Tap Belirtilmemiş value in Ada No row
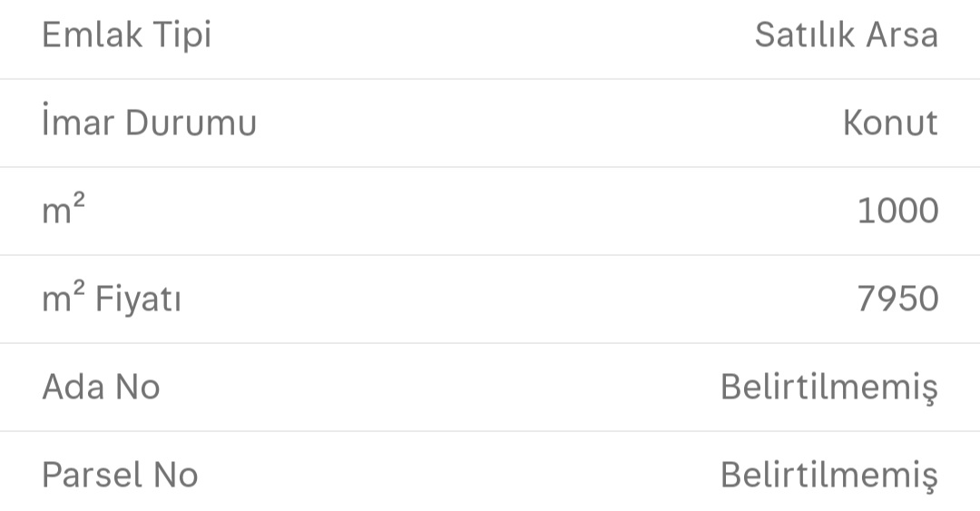Screen dimensions: 980x511 pyautogui.click(x=828, y=388)
